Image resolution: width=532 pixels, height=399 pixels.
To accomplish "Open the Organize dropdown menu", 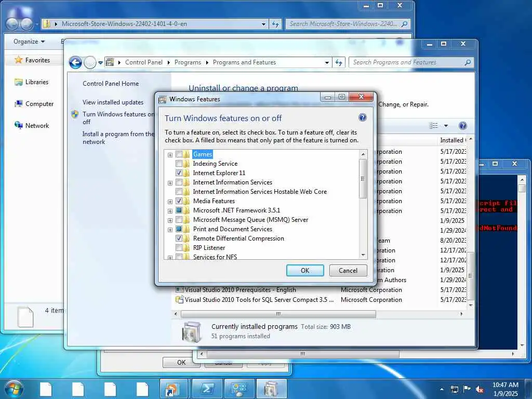I will pos(29,42).
